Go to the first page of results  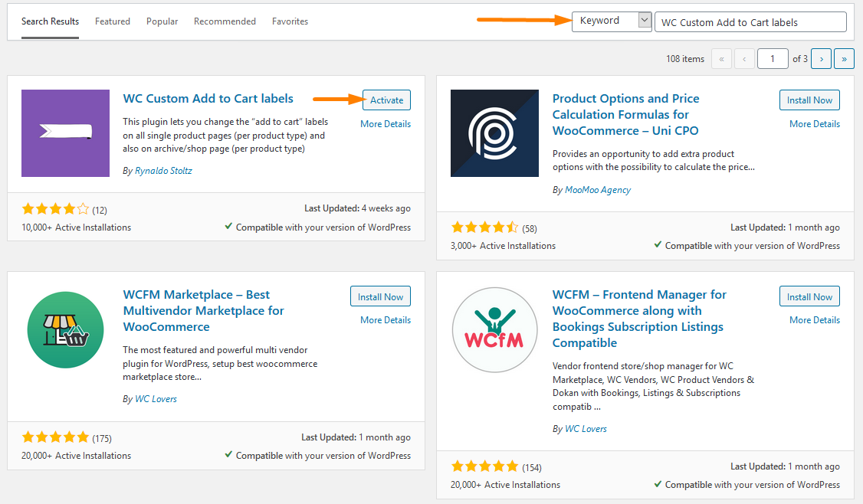[721, 59]
